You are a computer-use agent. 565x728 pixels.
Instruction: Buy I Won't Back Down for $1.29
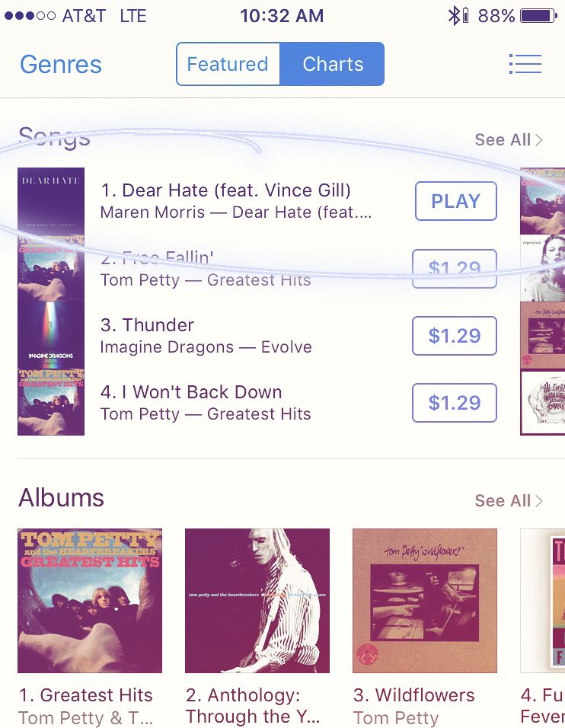click(455, 403)
